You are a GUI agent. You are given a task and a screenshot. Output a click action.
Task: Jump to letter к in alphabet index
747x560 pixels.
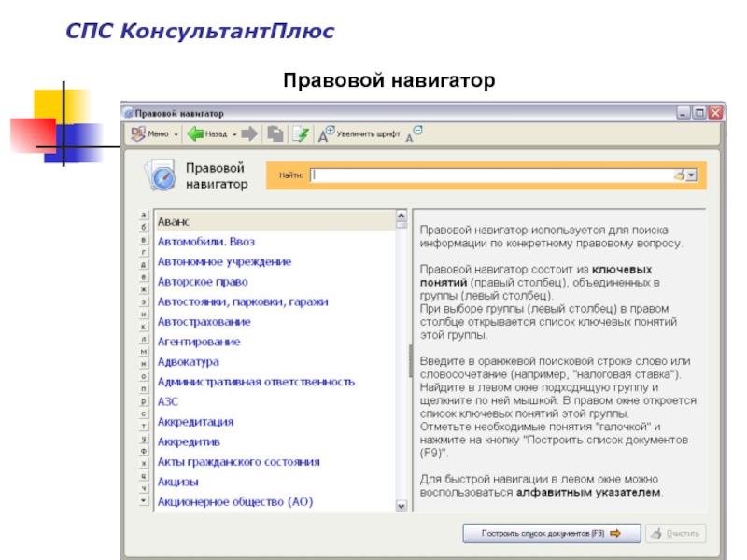[144, 327]
